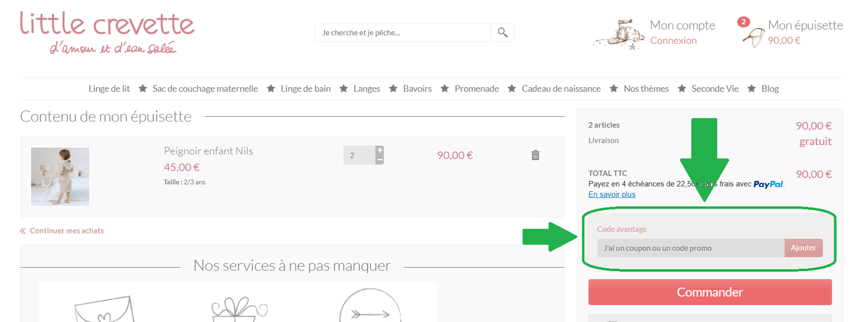Click the bathrobe product thumbnail

coord(60,176)
